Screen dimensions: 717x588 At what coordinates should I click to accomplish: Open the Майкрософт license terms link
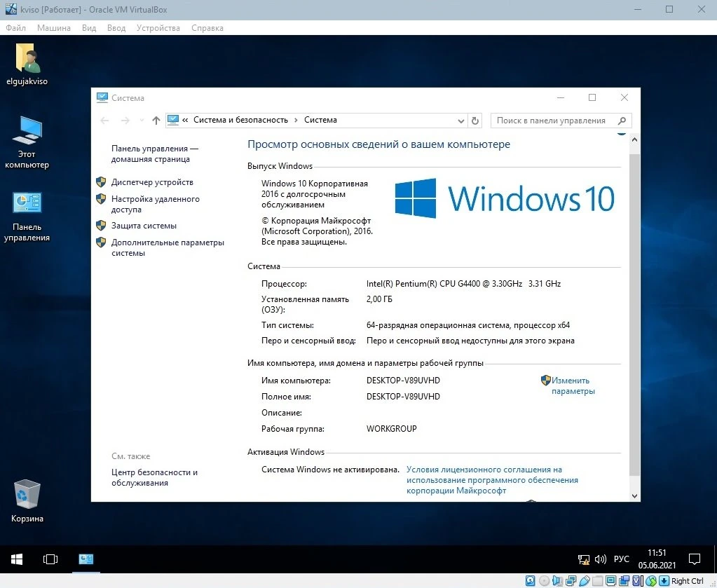point(492,479)
